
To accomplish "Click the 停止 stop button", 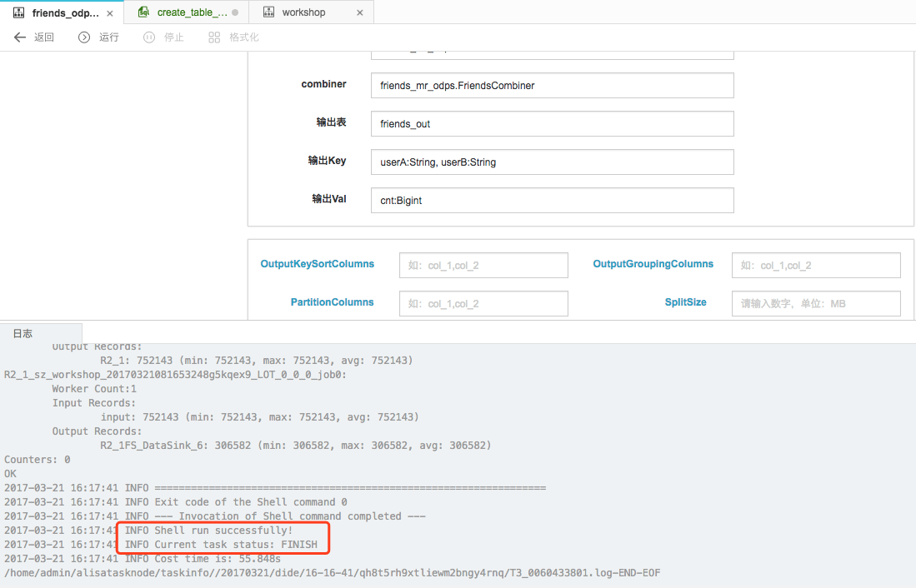I will tap(163, 37).
